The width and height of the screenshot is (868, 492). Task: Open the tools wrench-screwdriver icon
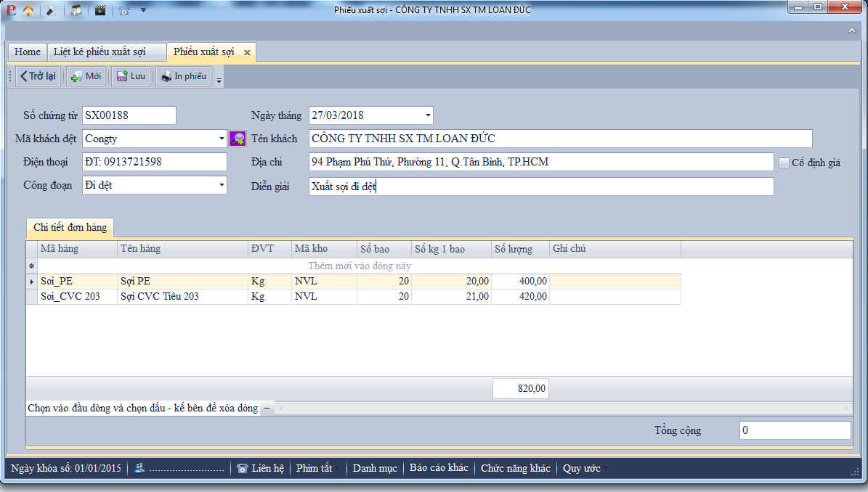point(52,10)
